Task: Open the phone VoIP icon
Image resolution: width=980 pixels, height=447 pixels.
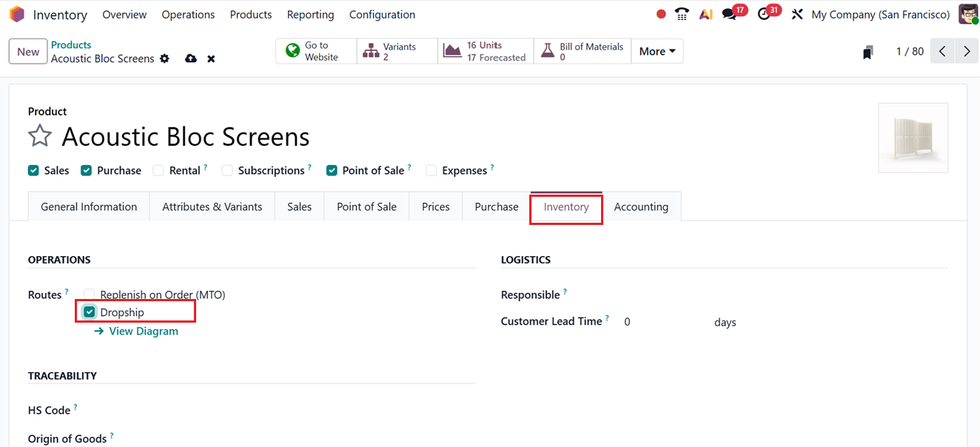Action: point(682,14)
